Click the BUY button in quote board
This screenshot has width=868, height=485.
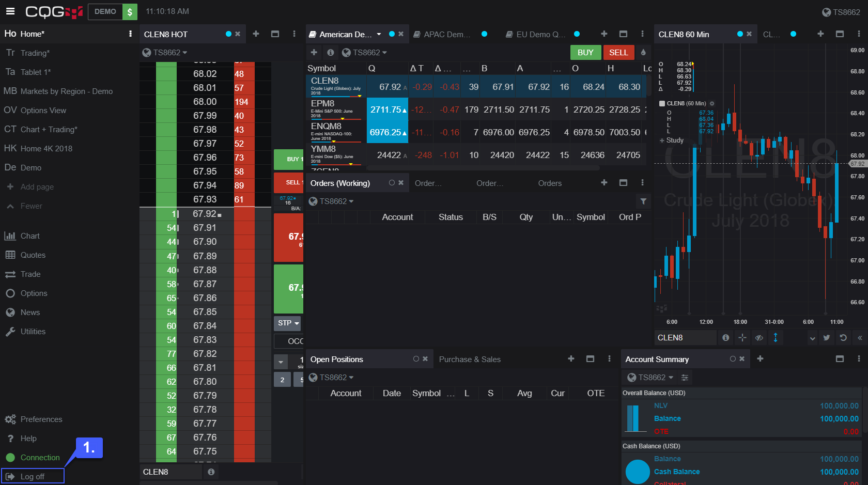585,53
